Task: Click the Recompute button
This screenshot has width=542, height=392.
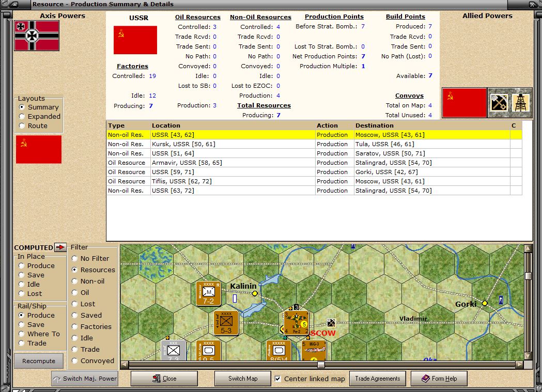Action: (x=39, y=361)
